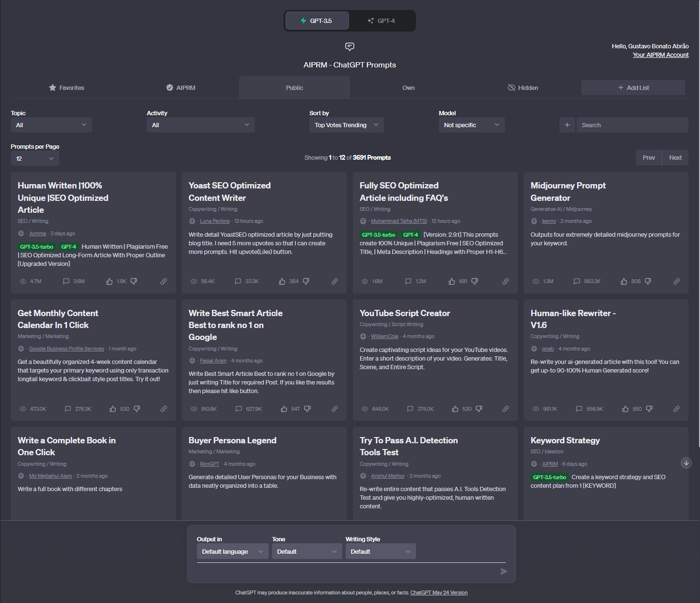Open the AIPRM verified tab
700x603 pixels.
(181, 88)
